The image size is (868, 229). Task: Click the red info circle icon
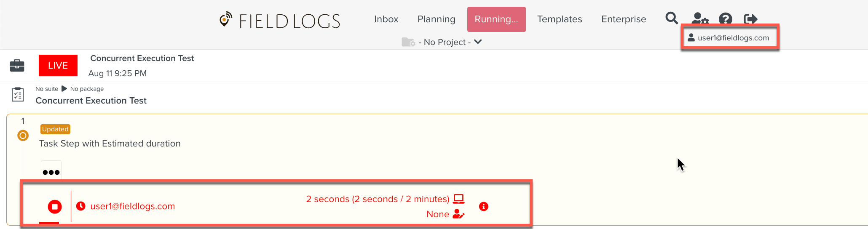tap(483, 206)
